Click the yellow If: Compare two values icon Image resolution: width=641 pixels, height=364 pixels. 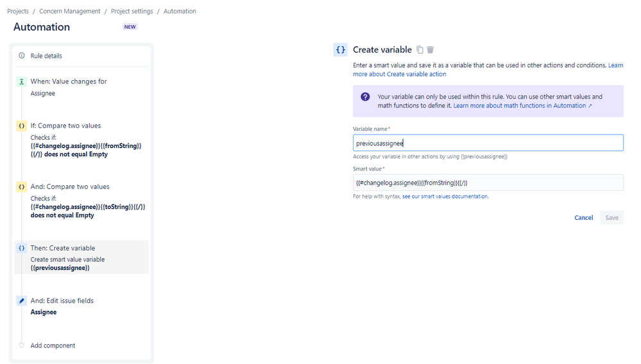pyautogui.click(x=22, y=126)
